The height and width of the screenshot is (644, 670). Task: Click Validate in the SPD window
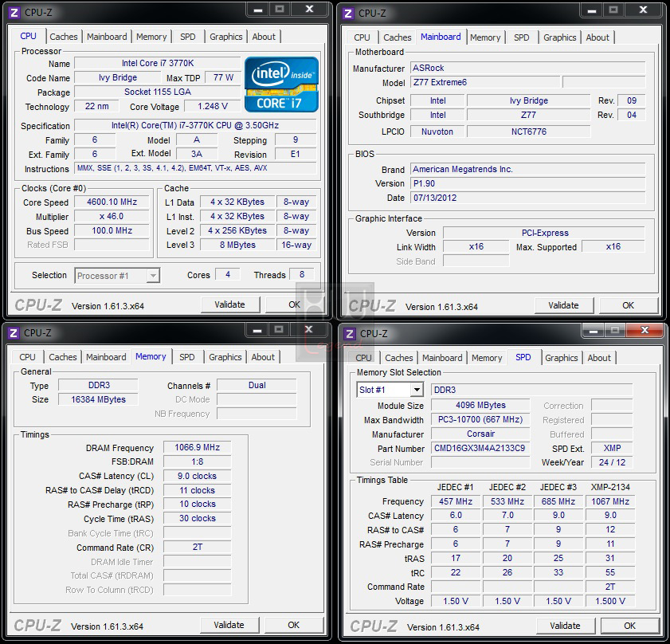[x=566, y=626]
